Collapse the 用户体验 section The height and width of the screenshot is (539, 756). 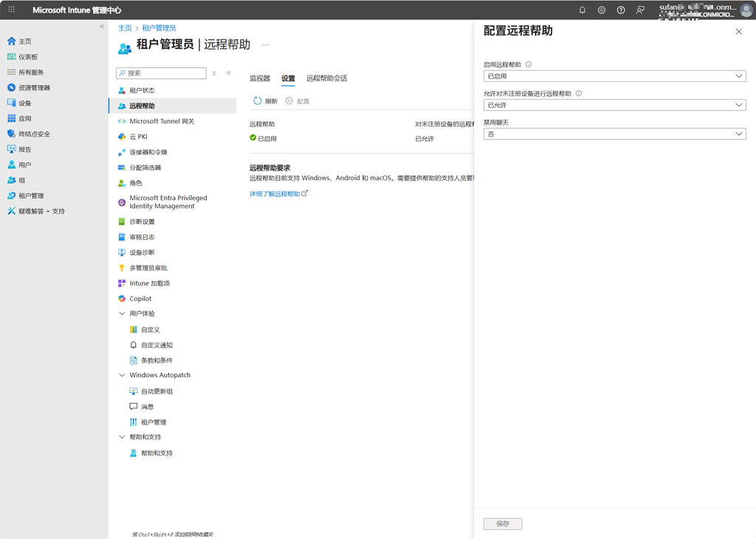click(x=122, y=314)
